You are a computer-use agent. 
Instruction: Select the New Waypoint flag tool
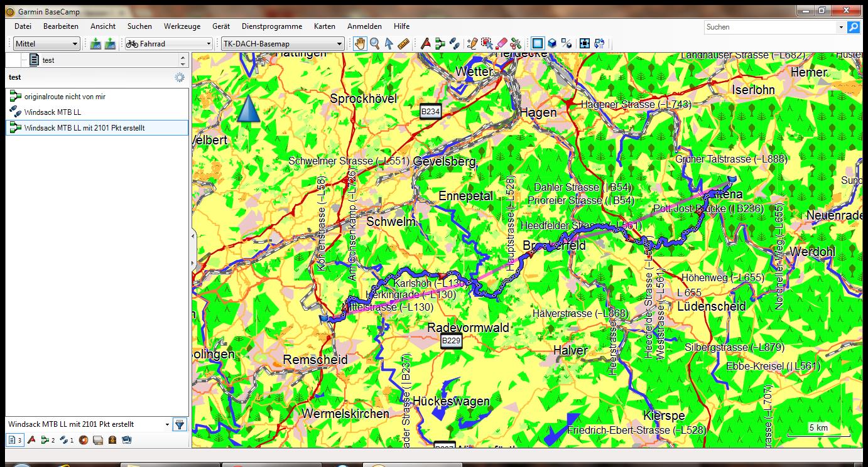pos(426,43)
